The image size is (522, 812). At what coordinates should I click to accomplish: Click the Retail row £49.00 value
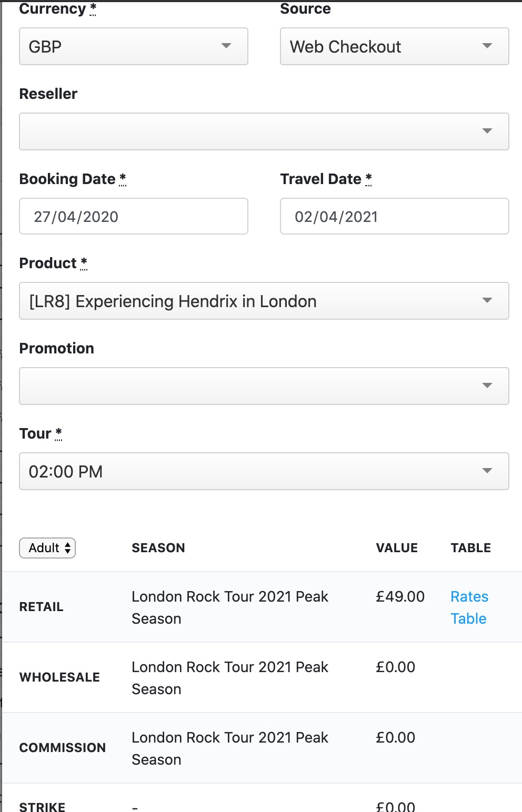tap(400, 596)
